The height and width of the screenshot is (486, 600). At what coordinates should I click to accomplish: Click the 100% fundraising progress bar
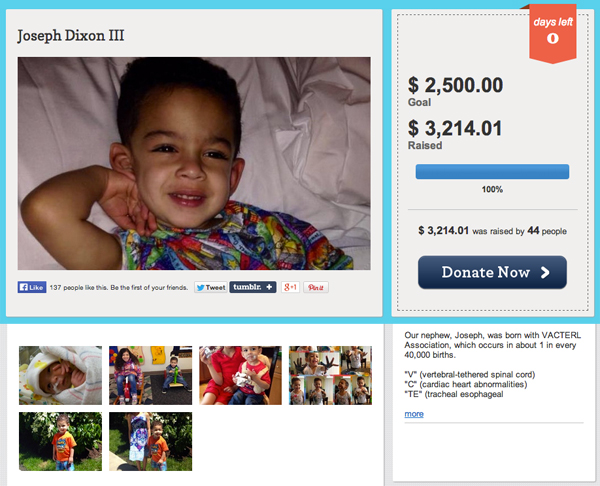492,171
